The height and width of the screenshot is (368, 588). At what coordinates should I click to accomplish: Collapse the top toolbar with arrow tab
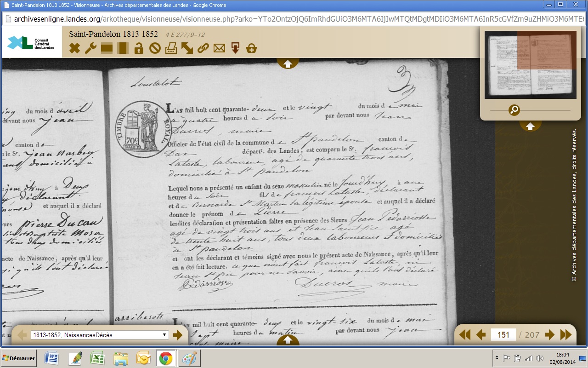[288, 63]
